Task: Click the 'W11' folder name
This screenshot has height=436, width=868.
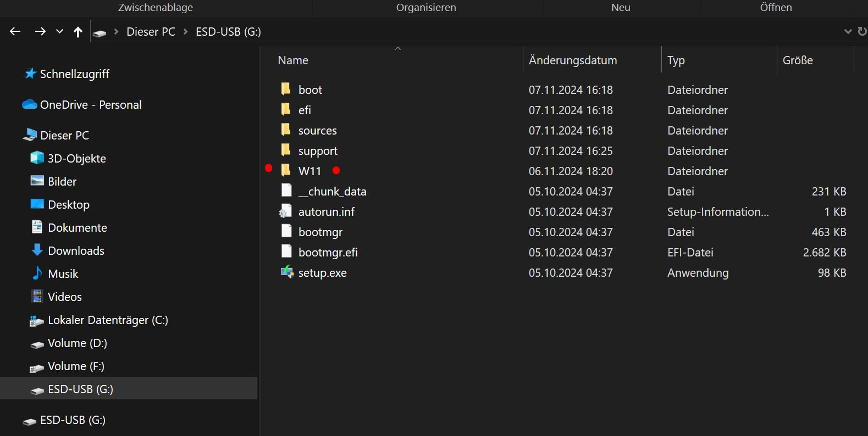Action: tap(309, 171)
